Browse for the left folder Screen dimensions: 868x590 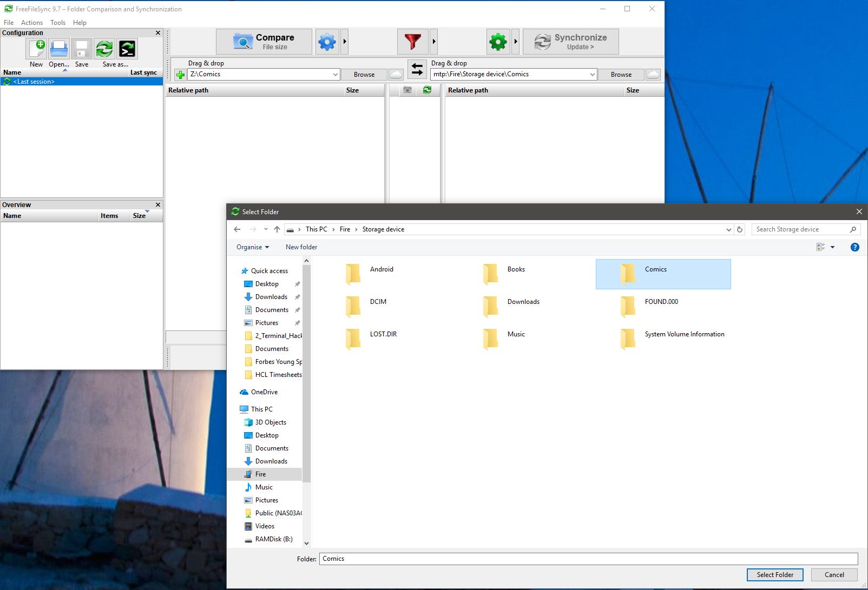364,75
